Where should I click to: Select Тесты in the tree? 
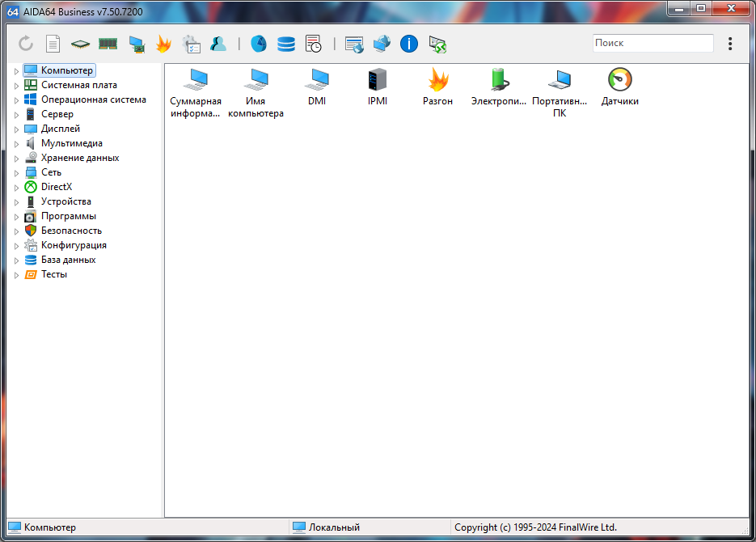click(54, 274)
